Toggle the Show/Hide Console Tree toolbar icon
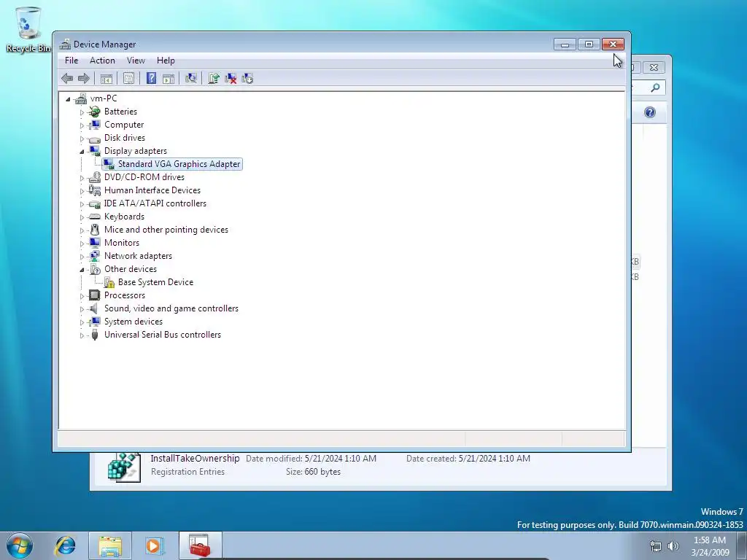 point(107,79)
